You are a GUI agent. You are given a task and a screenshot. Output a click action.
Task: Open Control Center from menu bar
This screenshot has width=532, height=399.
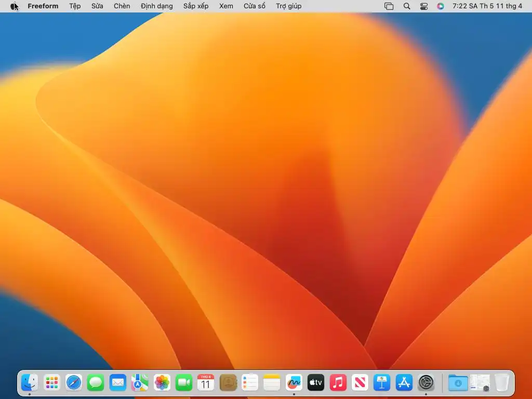point(424,6)
